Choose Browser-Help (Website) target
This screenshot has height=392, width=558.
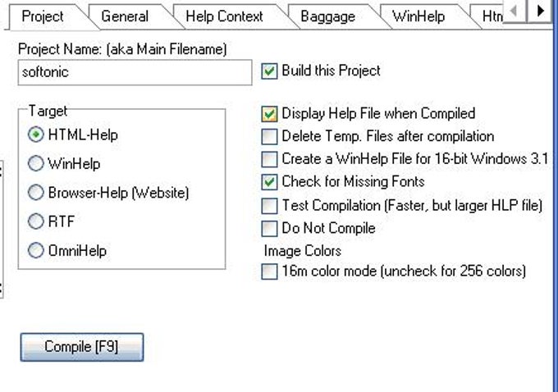pos(36,194)
